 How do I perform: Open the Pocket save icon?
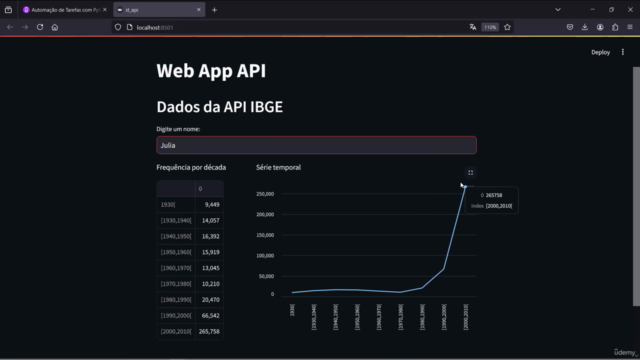coord(570,27)
